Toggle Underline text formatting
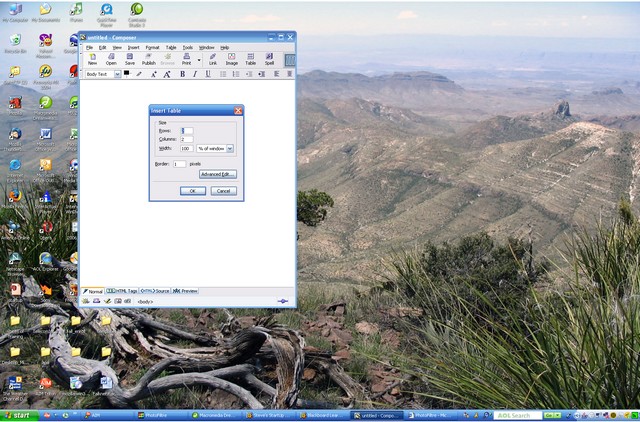This screenshot has width=640, height=422. click(208, 74)
